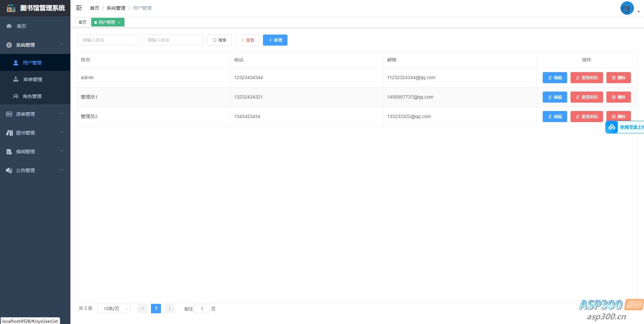Click the user avatar in top right corner
644x324 pixels.
coord(627,8)
